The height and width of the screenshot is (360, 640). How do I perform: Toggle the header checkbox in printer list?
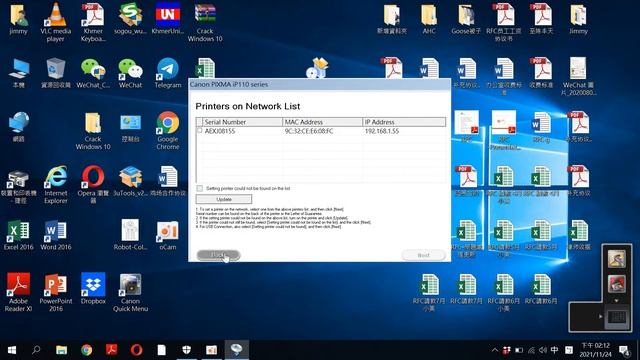coord(199,122)
